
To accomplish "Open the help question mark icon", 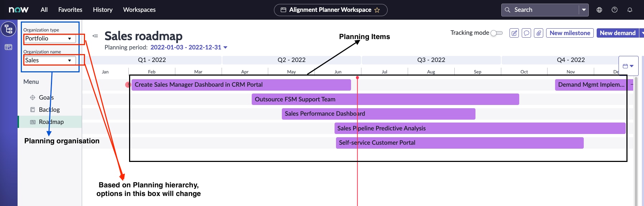I will (615, 10).
